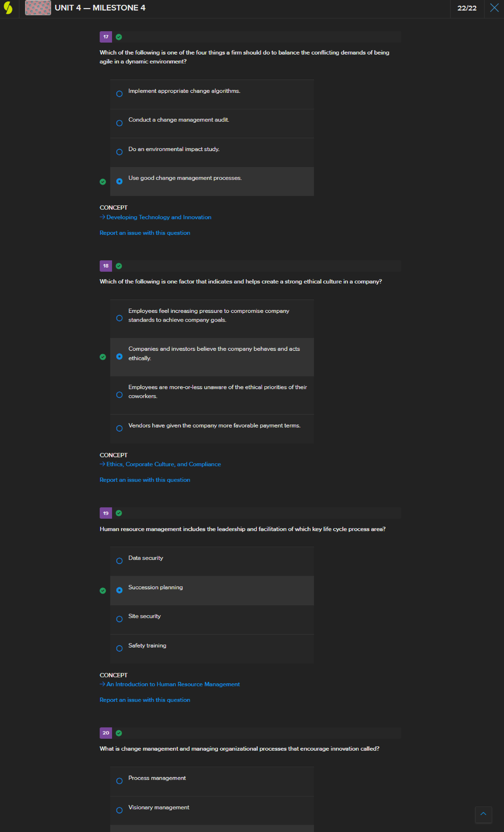The image size is (504, 832).
Task: Select the "Process management" answer
Action: 120,781
